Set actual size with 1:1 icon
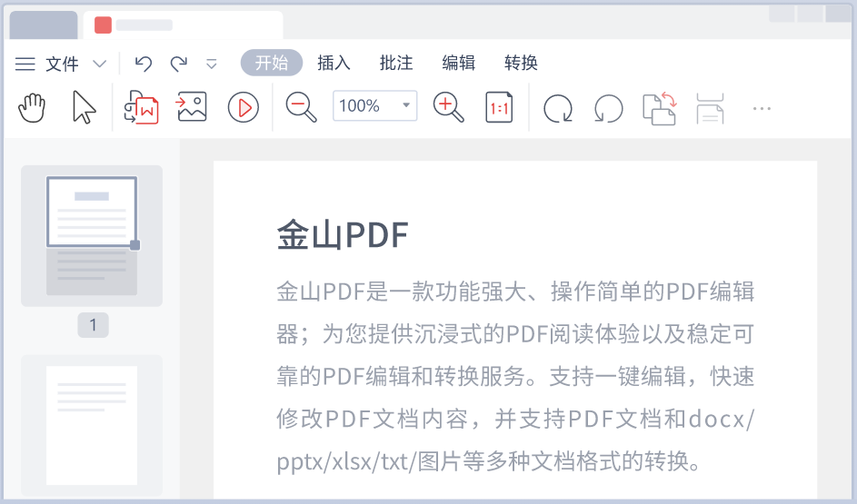 [x=499, y=107]
